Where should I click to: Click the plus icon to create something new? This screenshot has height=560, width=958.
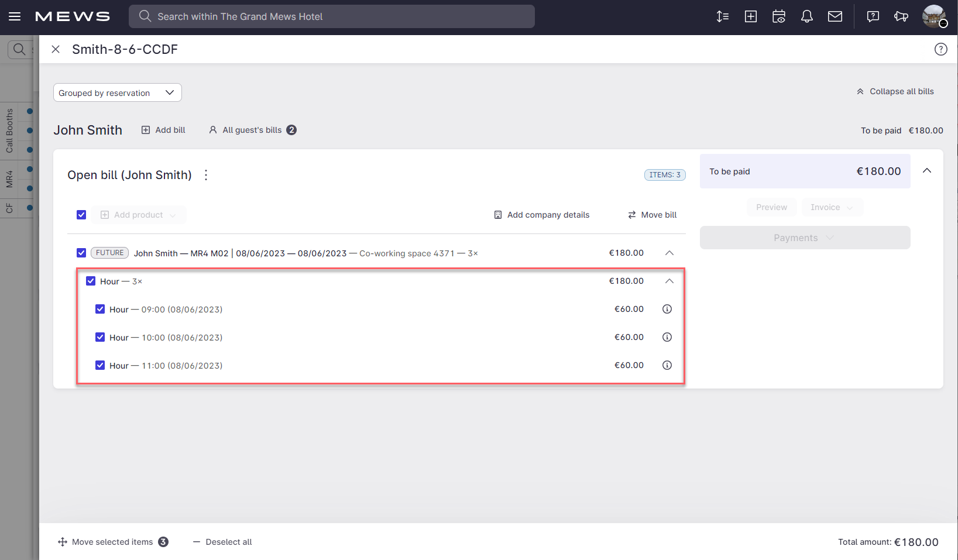tap(750, 16)
